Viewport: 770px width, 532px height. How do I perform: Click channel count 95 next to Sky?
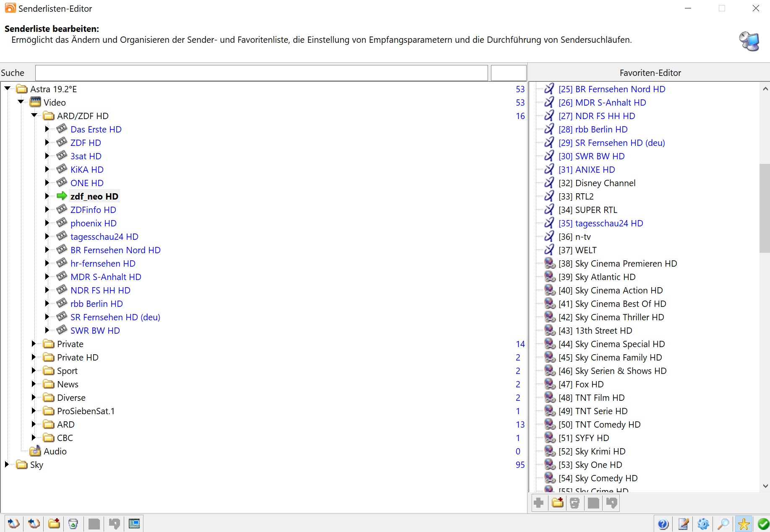[520, 465]
